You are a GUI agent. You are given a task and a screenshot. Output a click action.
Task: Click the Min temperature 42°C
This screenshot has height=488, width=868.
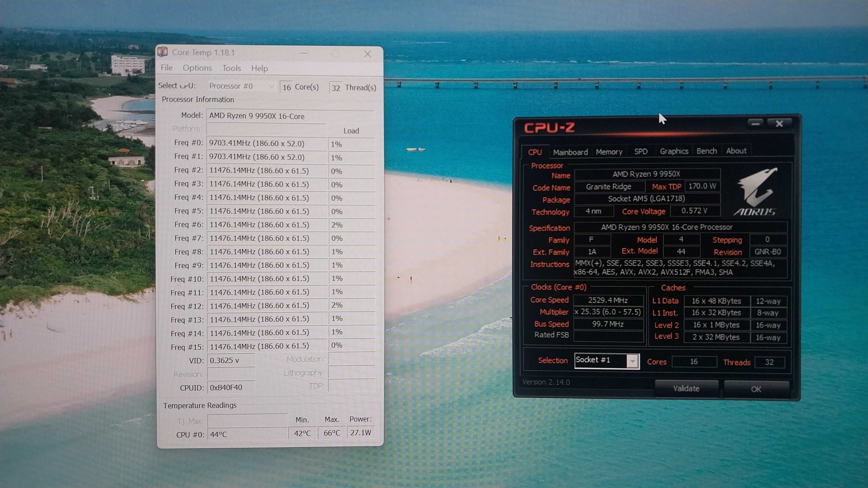(x=302, y=433)
